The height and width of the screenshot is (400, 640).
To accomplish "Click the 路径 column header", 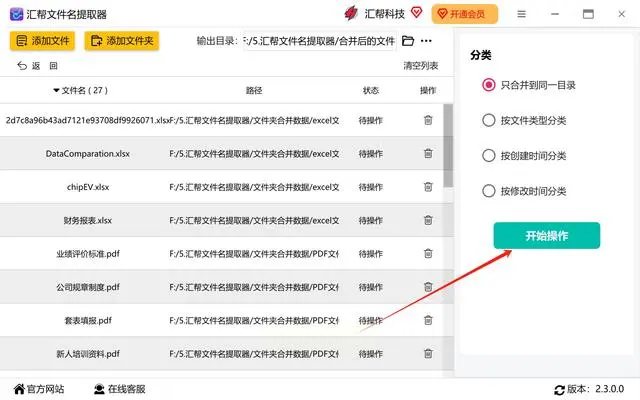I will pyautogui.click(x=254, y=90).
